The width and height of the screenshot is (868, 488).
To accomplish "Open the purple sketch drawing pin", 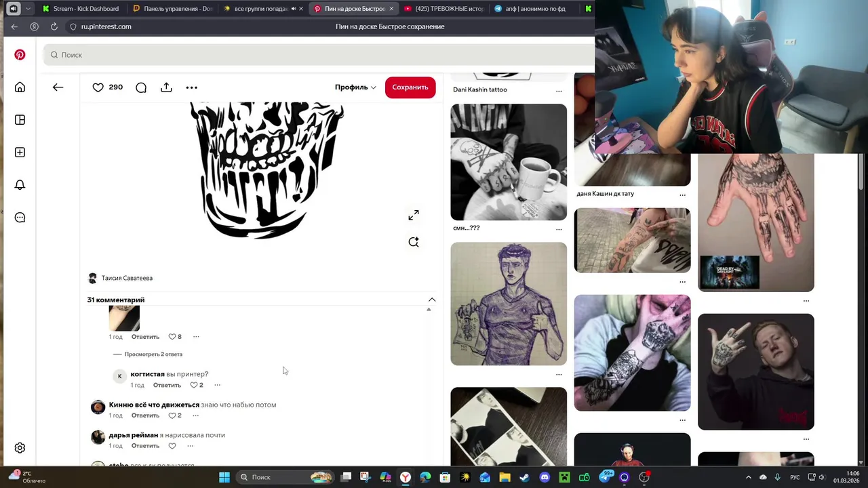I will pyautogui.click(x=509, y=304).
